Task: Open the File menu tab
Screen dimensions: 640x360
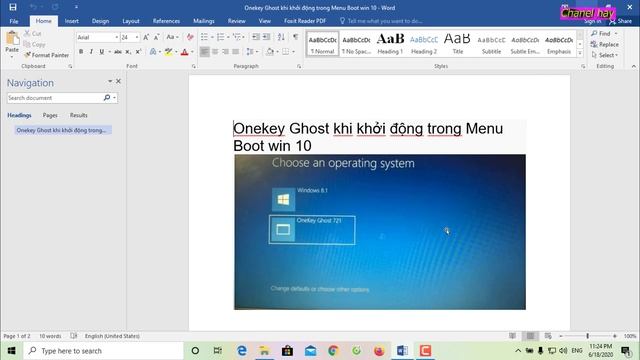Action: (13, 21)
